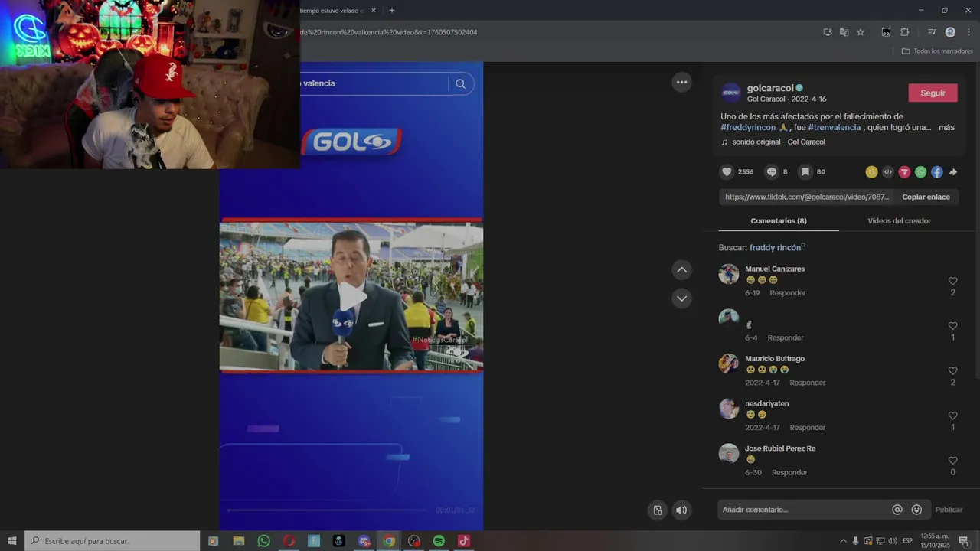
Task: Open comments via the speech bubble icon
Action: tap(772, 172)
